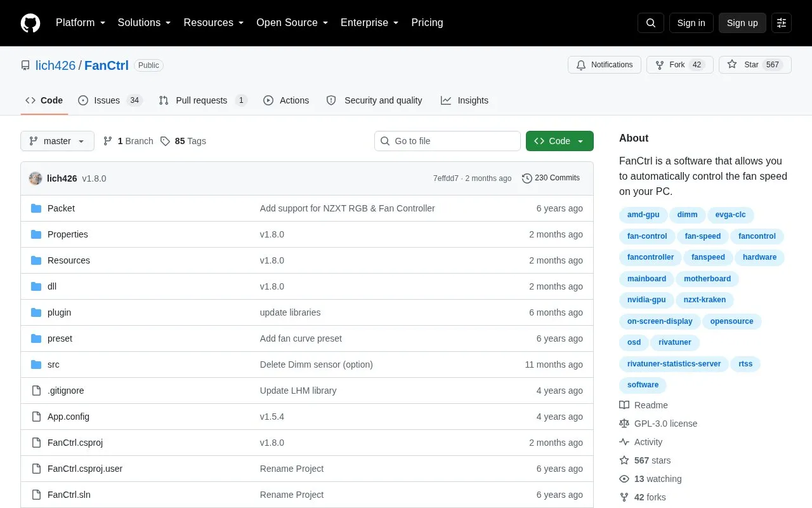812x508 pixels.
Task: Expand the Resources menu
Action: coord(214,23)
